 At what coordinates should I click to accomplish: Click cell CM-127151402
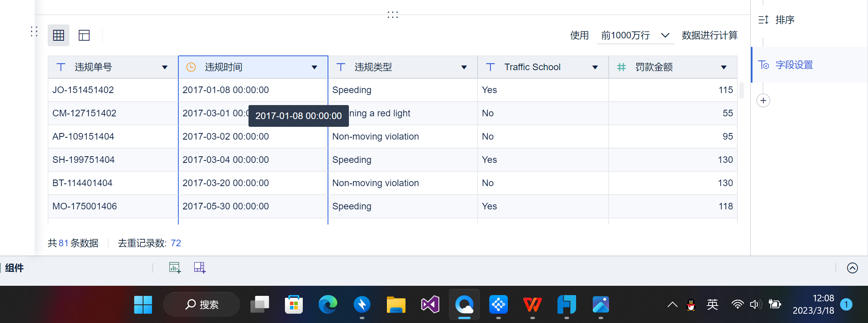pyautogui.click(x=113, y=113)
